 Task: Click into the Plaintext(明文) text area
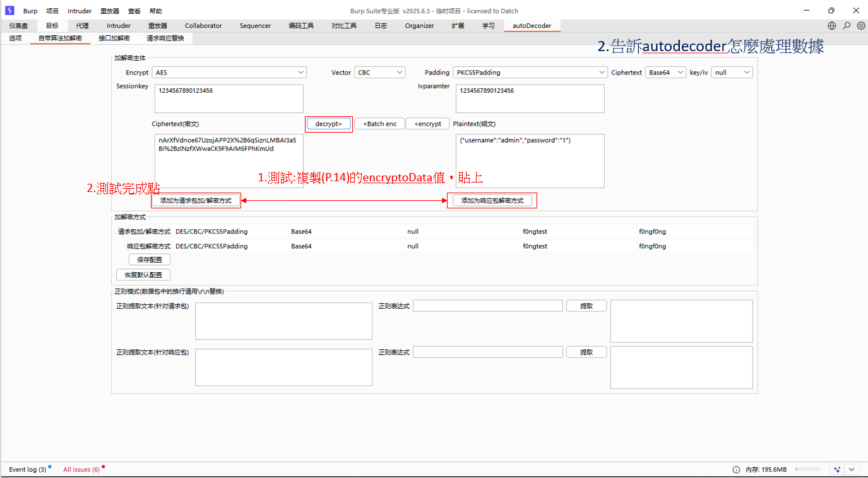click(530, 161)
